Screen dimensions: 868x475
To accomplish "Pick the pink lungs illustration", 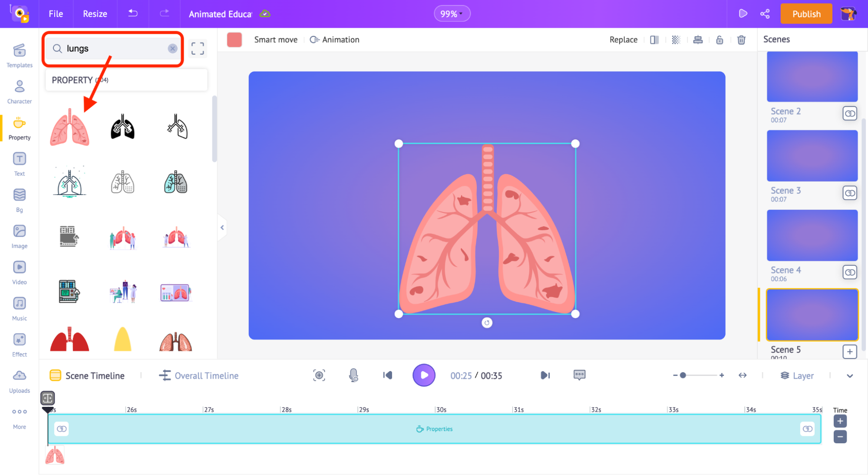I will pos(69,127).
